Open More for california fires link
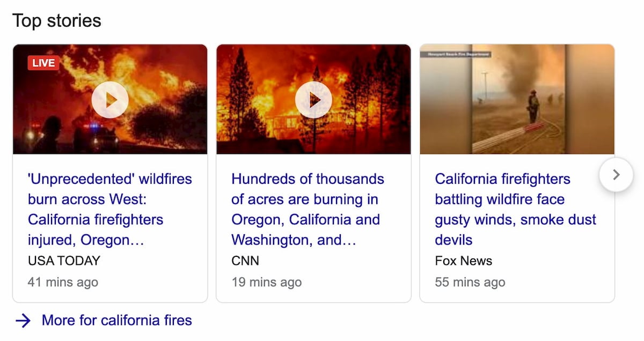The image size is (644, 341). (116, 321)
